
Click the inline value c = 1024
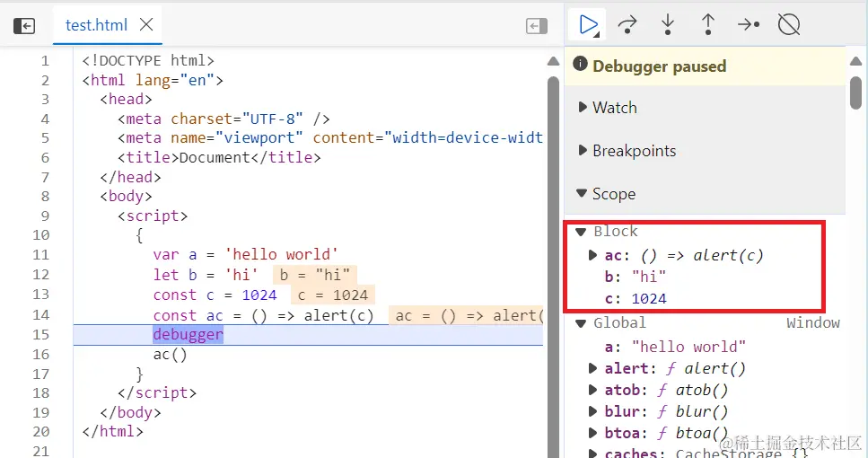coord(333,295)
